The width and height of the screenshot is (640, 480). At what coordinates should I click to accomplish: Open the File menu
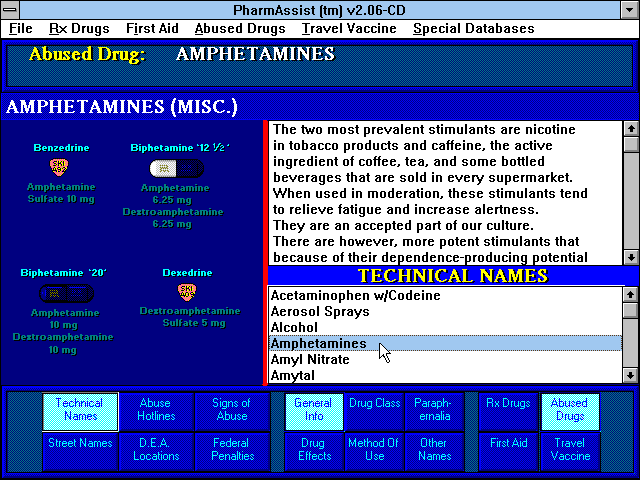(20, 29)
